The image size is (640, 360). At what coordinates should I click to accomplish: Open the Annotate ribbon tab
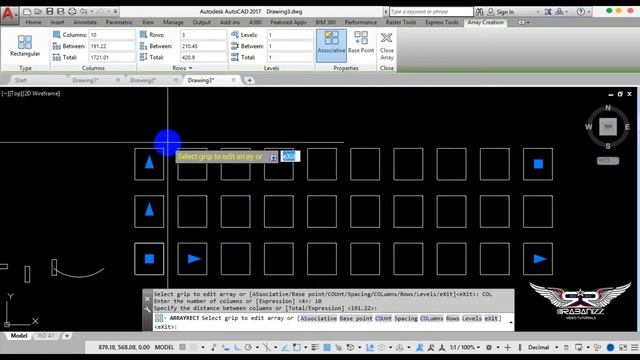click(85, 22)
